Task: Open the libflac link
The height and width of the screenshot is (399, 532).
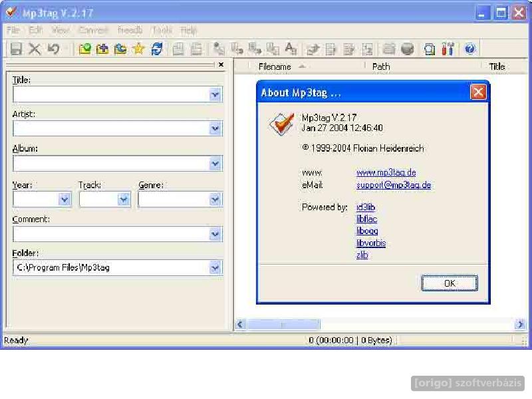Action: pos(367,219)
